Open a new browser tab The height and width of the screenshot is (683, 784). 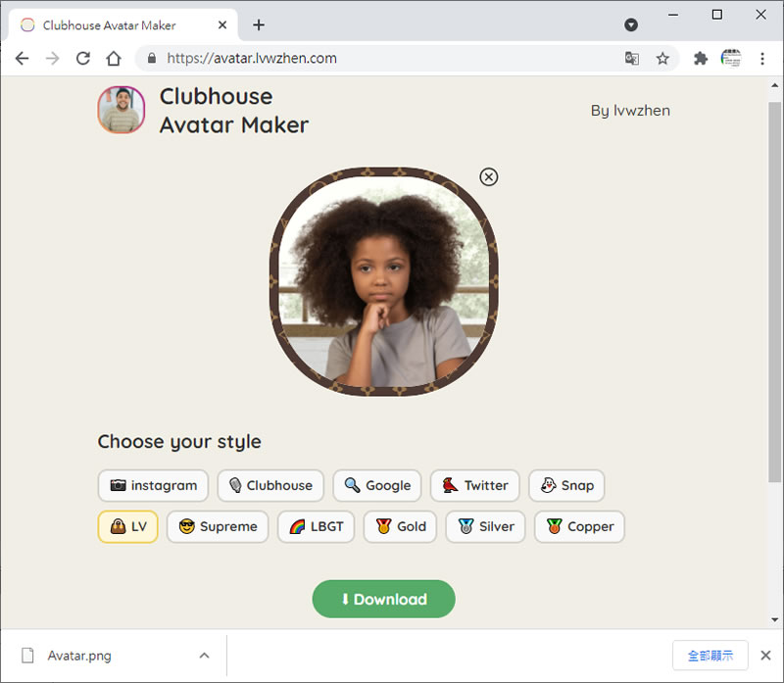click(259, 25)
